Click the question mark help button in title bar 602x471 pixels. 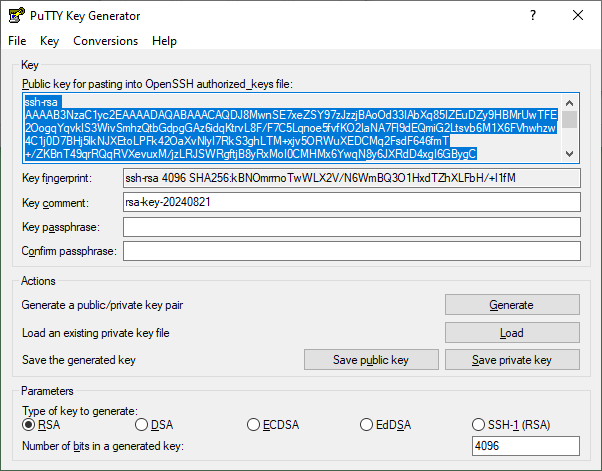pyautogui.click(x=533, y=15)
